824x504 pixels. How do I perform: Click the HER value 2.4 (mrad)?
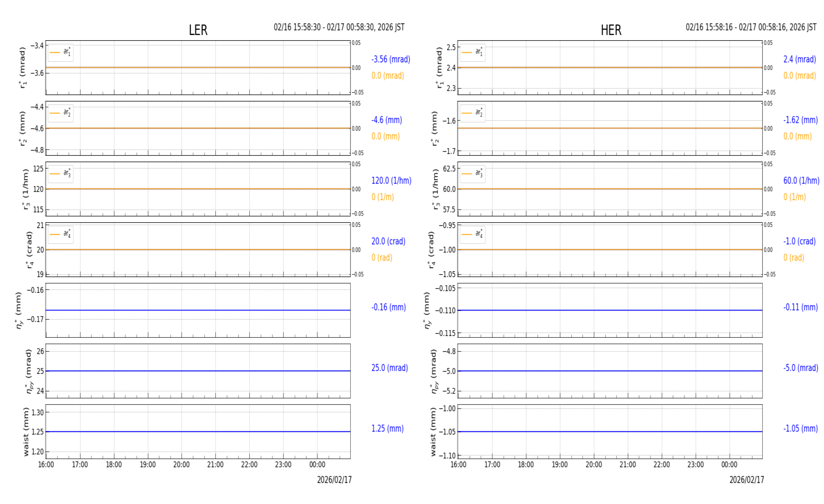point(799,60)
